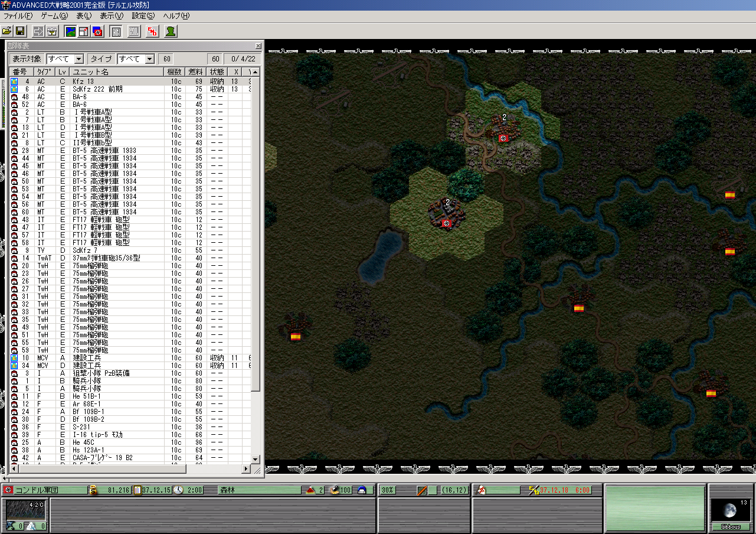Screen dimensions: 756x534
Task: Click the clock icon beside 2:00
Action: click(x=178, y=490)
